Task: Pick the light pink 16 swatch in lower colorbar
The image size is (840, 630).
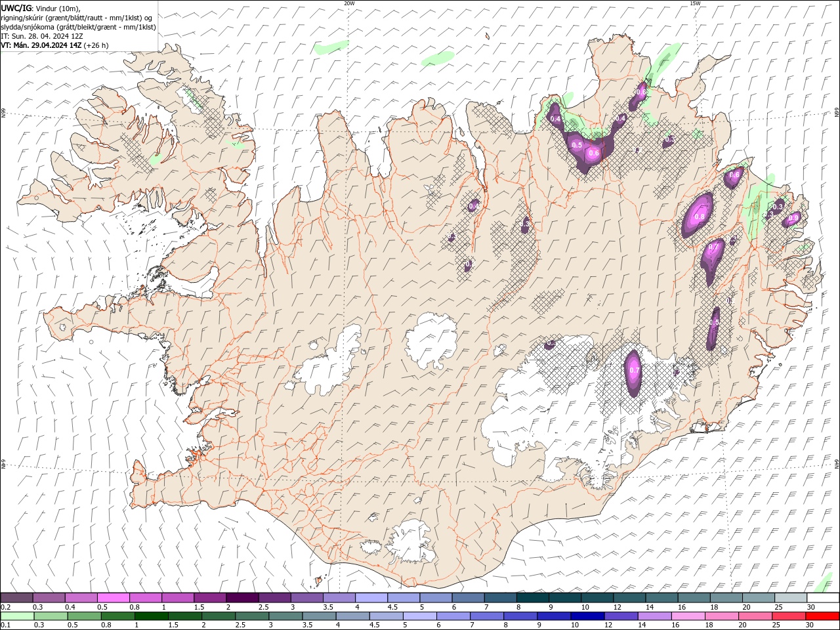Action: (688, 616)
